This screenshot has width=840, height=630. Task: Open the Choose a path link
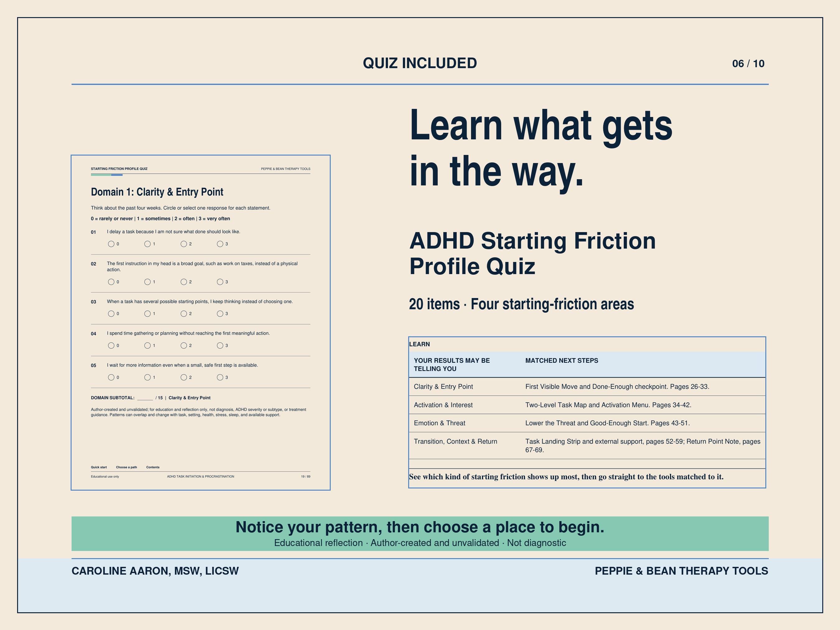pyautogui.click(x=126, y=467)
